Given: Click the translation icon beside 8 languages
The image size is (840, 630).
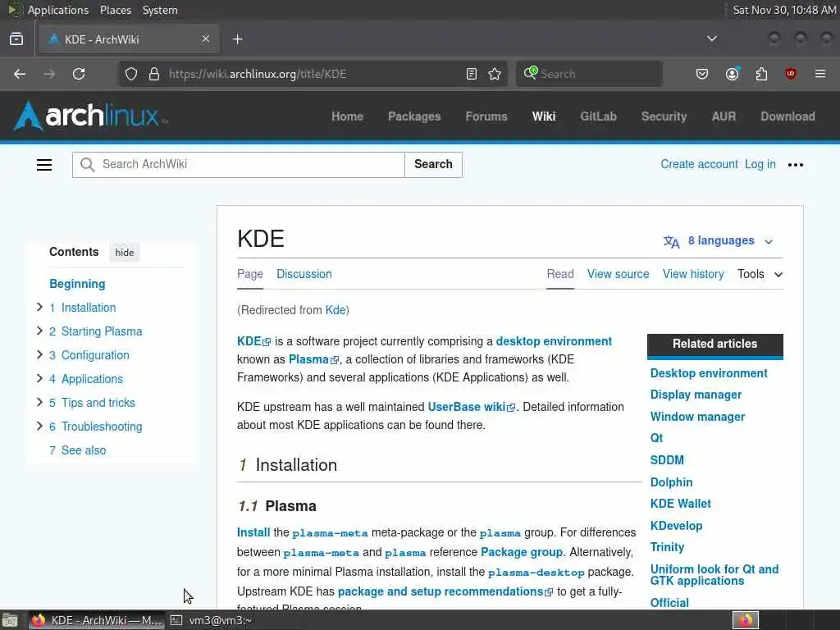Looking at the screenshot, I should pos(671,242).
